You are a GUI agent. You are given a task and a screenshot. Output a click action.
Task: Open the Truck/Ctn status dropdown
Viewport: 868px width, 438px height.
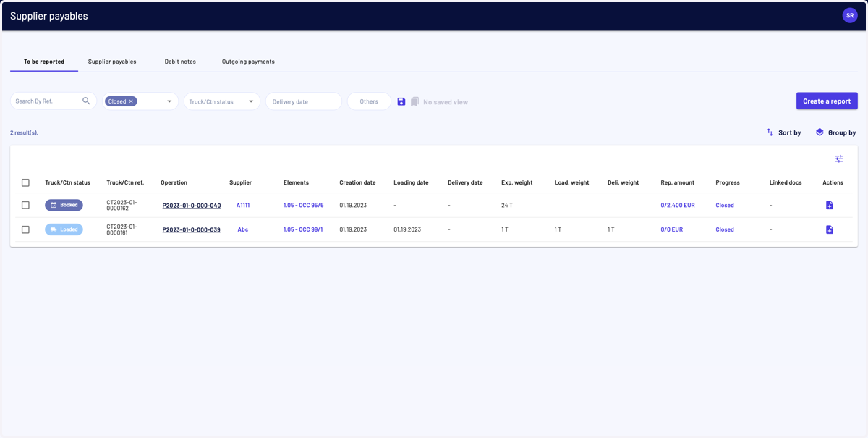pyautogui.click(x=222, y=101)
